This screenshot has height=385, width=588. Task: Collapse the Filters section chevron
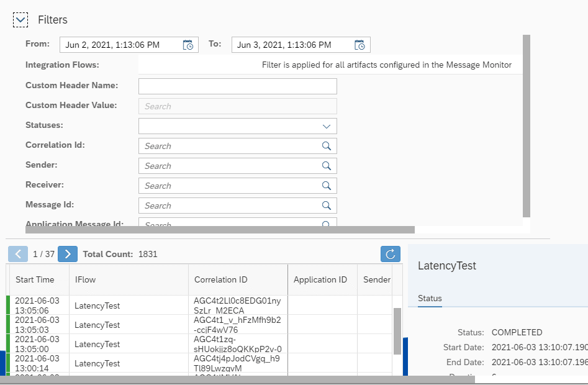20,20
